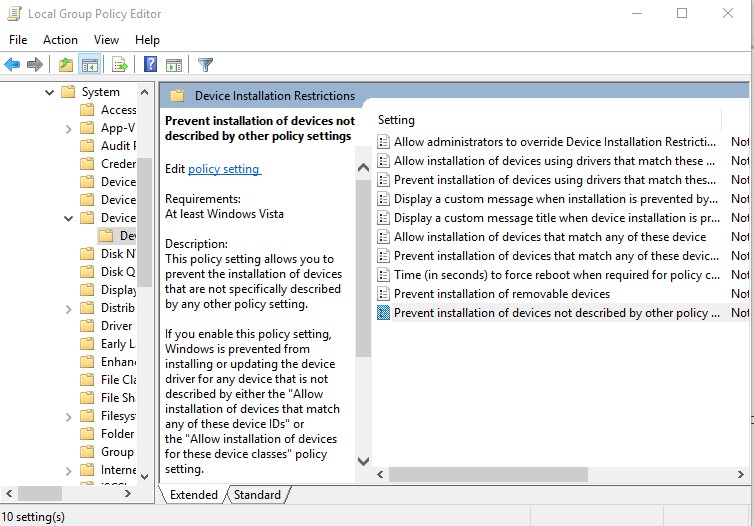Expand the App-V tree node
The image size is (754, 526).
tap(68, 129)
